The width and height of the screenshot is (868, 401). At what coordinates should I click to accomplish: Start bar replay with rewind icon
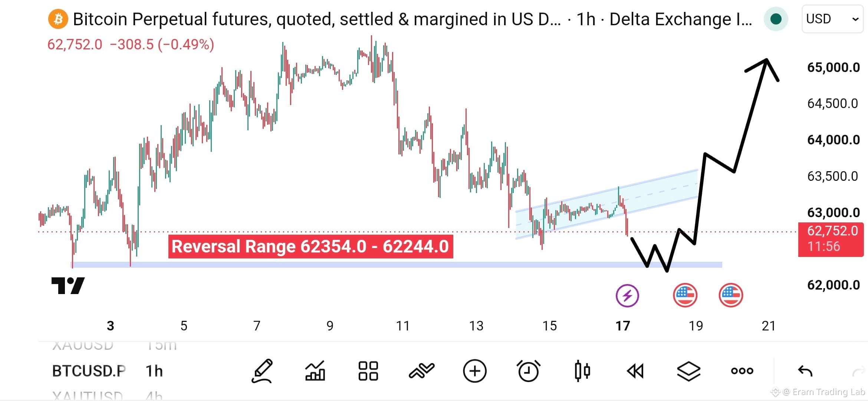635,371
